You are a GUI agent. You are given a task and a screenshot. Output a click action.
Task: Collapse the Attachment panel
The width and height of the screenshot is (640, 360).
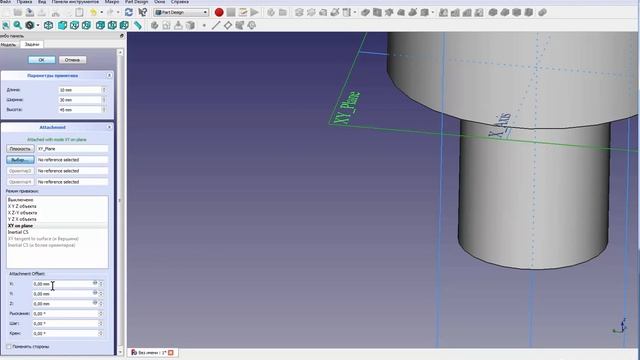(x=109, y=127)
